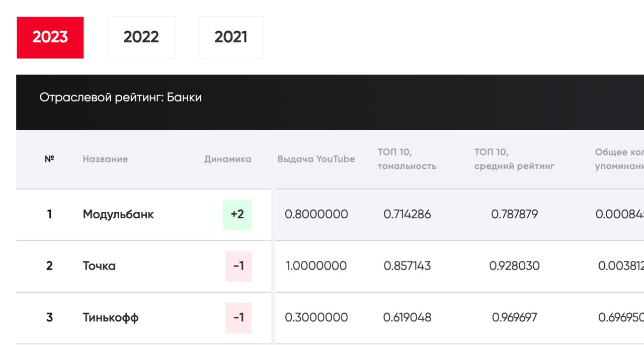
Task: Click the ТОП 10, тональность column header
Action: 407,159
